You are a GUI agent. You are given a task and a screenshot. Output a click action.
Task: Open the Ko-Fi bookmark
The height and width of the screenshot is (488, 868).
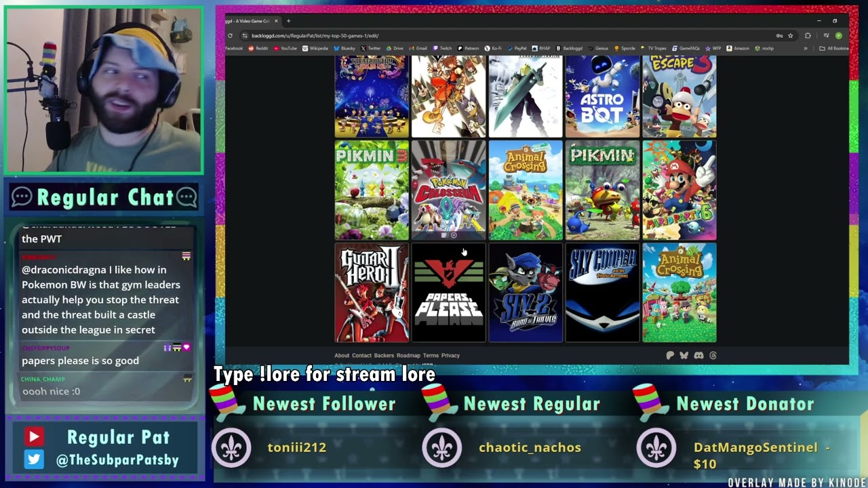click(493, 48)
